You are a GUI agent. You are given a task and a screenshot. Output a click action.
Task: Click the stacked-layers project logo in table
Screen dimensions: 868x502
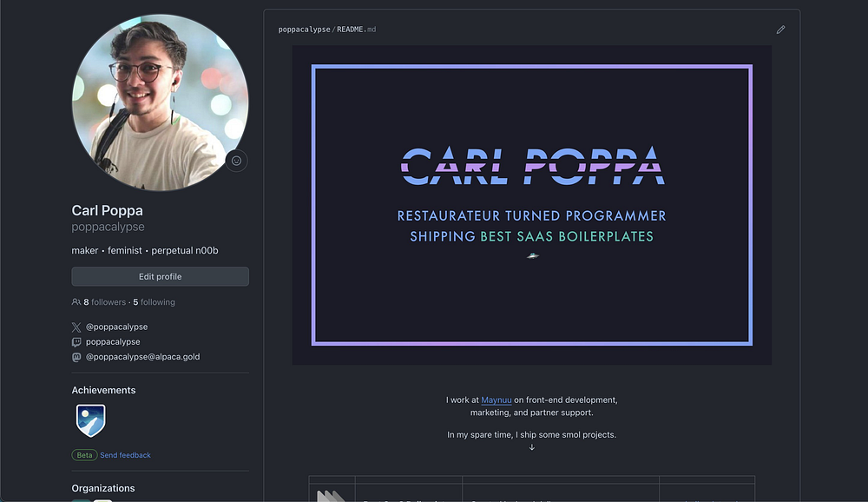331,496
